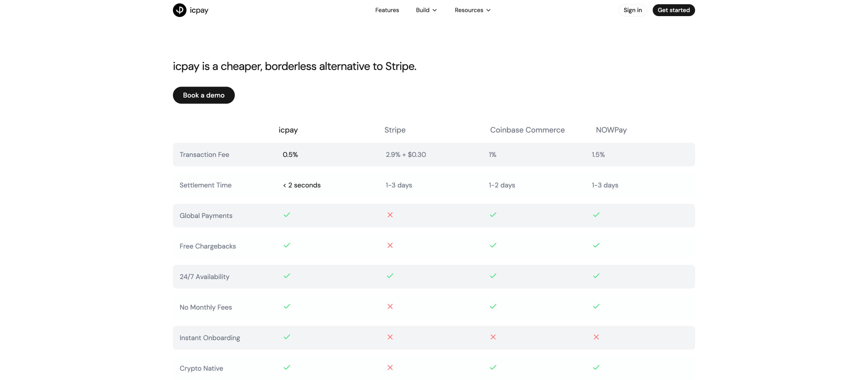Expand the Build dropdown menu
The width and height of the screenshot is (868, 380).
pos(426,10)
